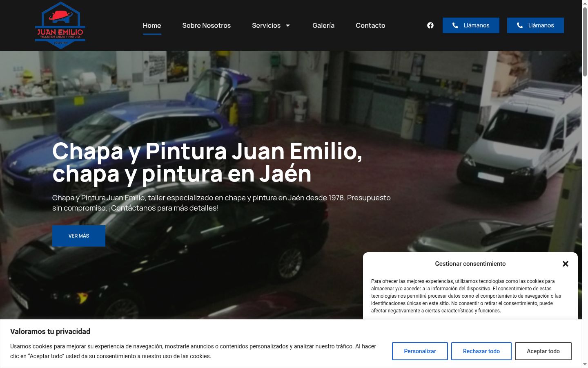Click the Llámanos button beside the Facebook icon

(471, 25)
